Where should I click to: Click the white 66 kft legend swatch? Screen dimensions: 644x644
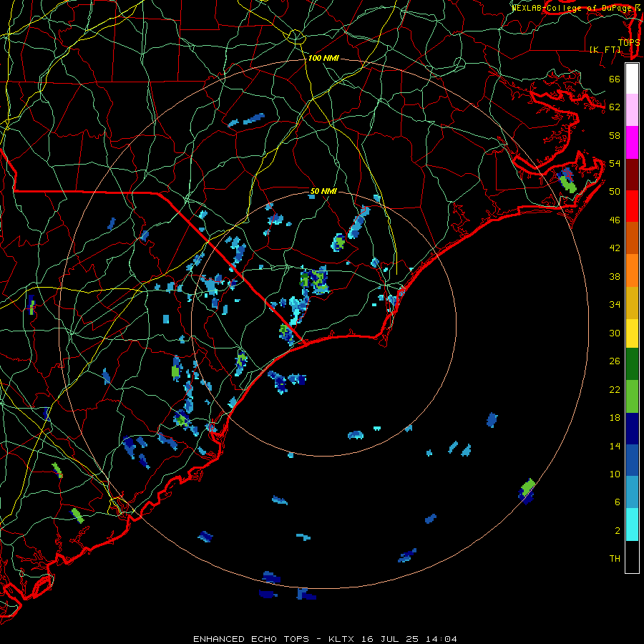pos(632,79)
